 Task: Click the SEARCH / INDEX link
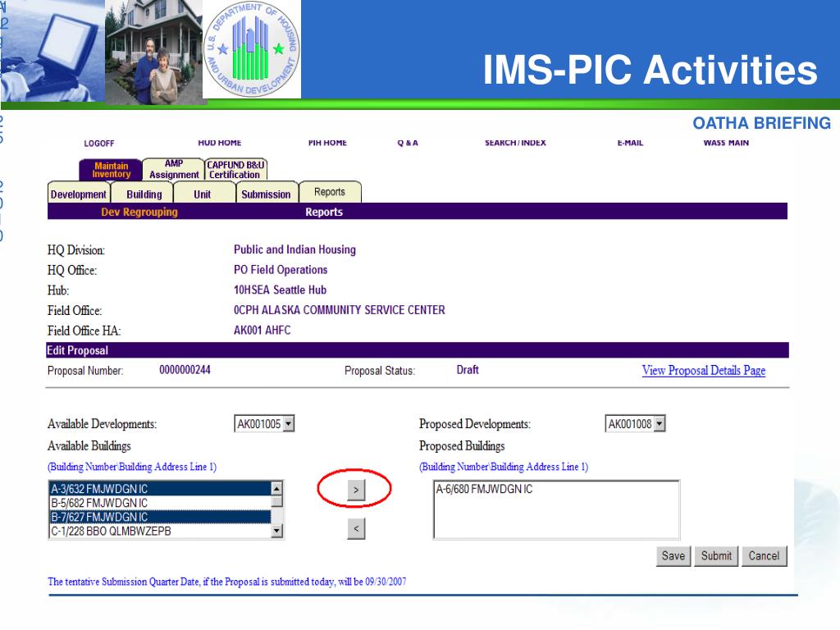pos(515,143)
